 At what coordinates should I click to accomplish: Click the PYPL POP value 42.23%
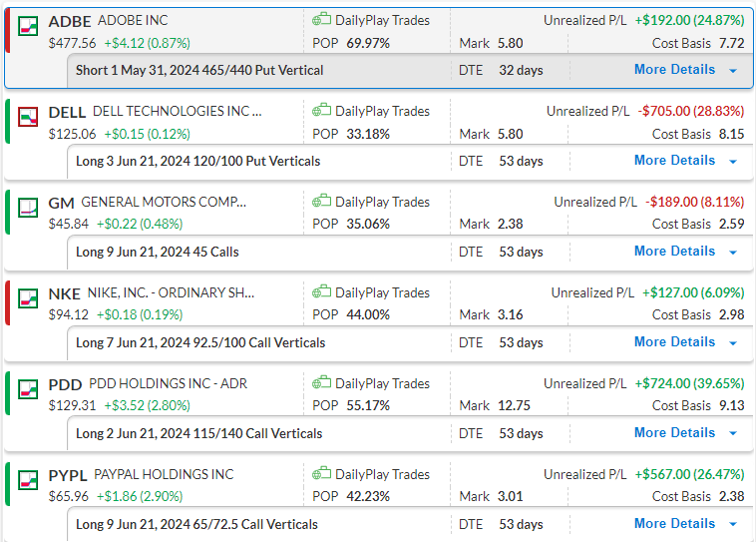tap(368, 496)
